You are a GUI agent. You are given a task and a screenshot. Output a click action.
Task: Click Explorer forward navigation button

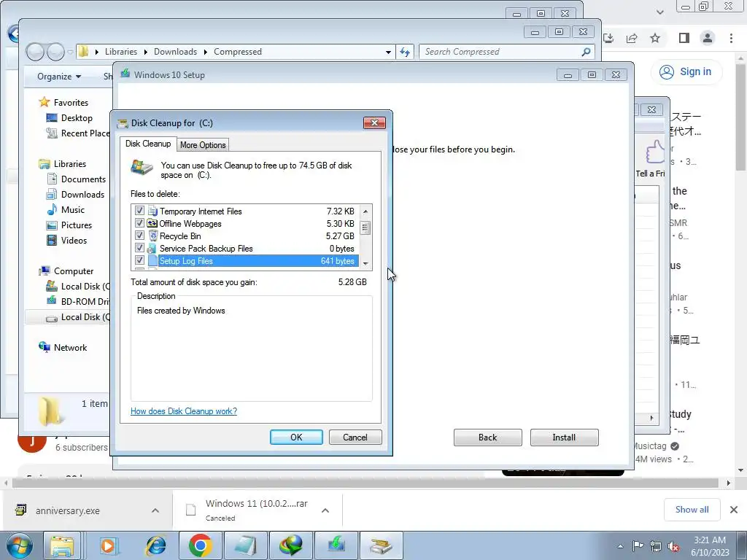55,52
